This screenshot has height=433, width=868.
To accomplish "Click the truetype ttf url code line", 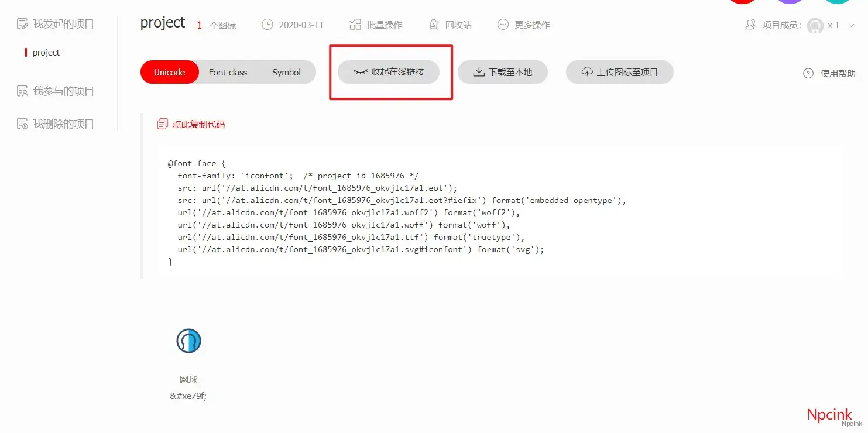I will click(352, 237).
